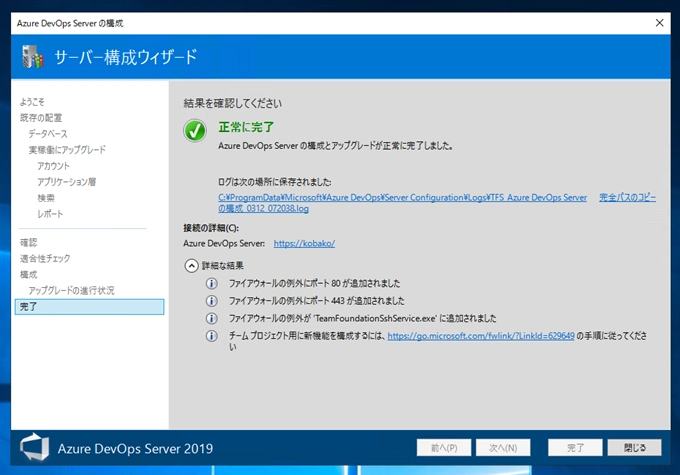Select 既存の配置 step in sidebar
The height and width of the screenshot is (475, 680).
[x=41, y=118]
